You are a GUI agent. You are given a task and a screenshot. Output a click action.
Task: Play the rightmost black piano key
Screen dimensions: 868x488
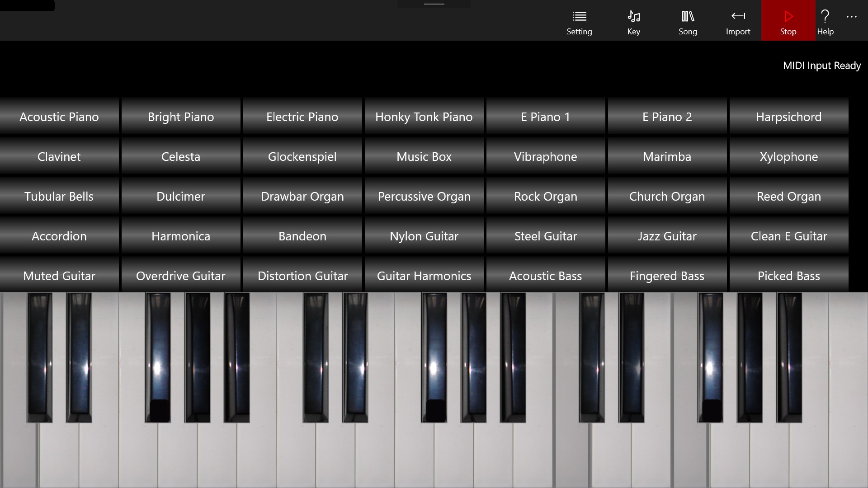[x=789, y=357]
